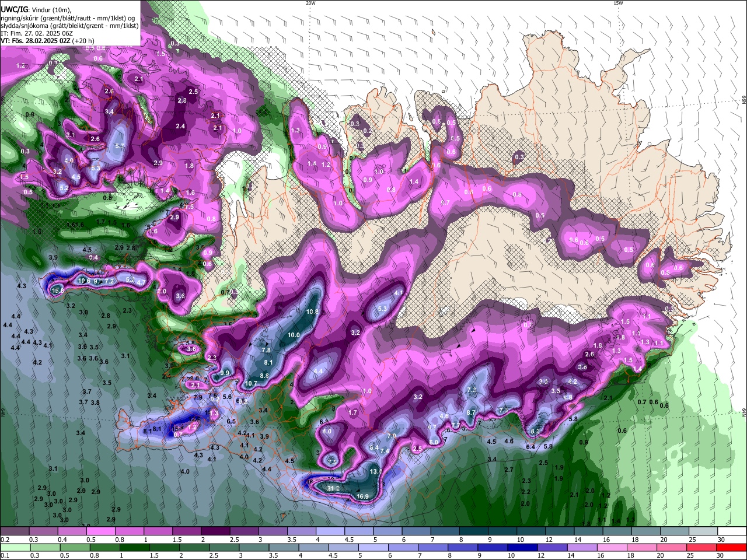Click the 8.7 value on the south coast
The width and height of the screenshot is (747, 560).
[x=472, y=412]
